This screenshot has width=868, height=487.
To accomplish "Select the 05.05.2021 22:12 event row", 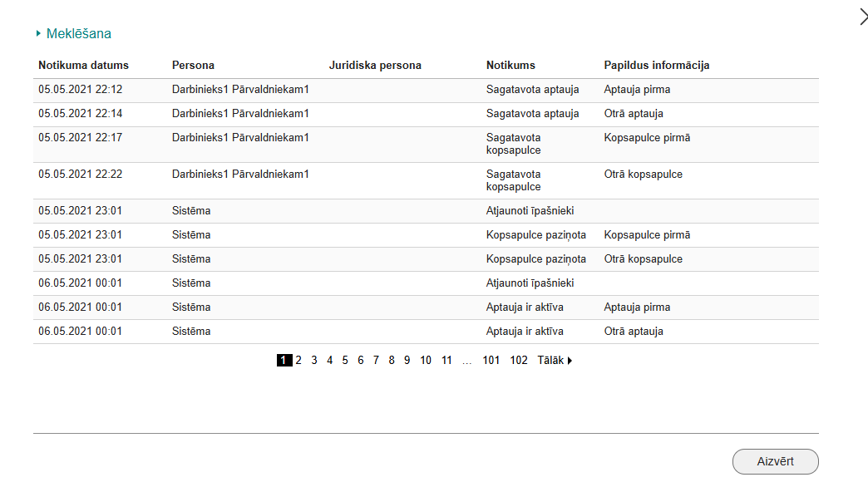I will click(x=80, y=90).
